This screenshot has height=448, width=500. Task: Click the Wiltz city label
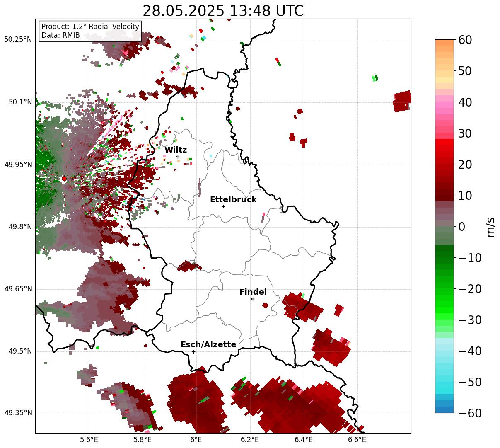click(176, 150)
